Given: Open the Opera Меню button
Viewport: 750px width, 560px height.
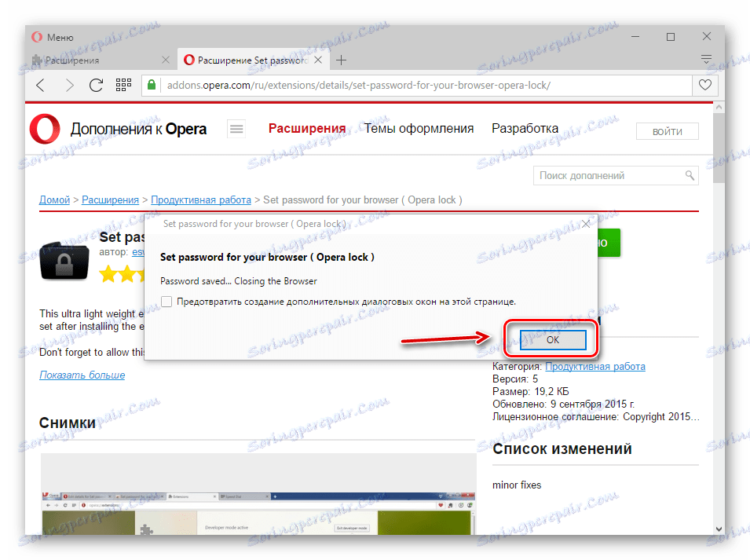Looking at the screenshot, I should [x=53, y=37].
